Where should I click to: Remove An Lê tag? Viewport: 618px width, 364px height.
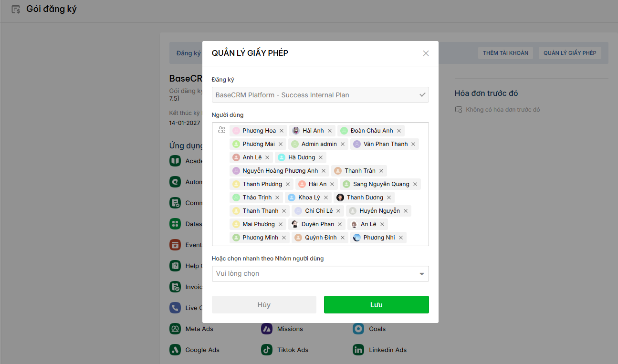pyautogui.click(x=382, y=224)
